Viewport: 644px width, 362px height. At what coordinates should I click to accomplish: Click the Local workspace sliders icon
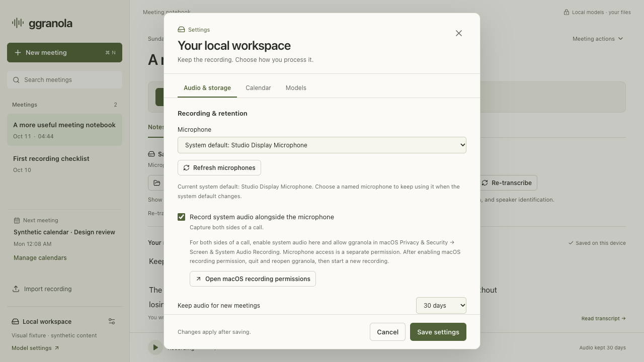tap(112, 321)
